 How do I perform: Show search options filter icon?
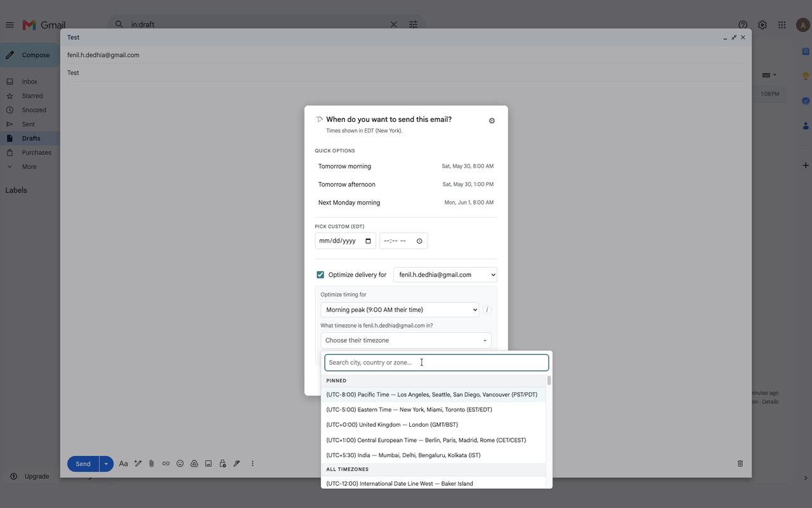click(413, 25)
